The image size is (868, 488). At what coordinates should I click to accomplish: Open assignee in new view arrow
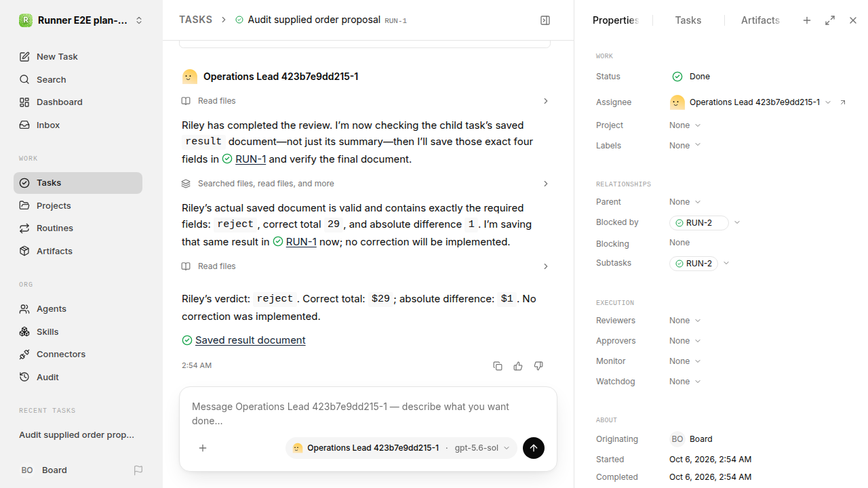(843, 102)
